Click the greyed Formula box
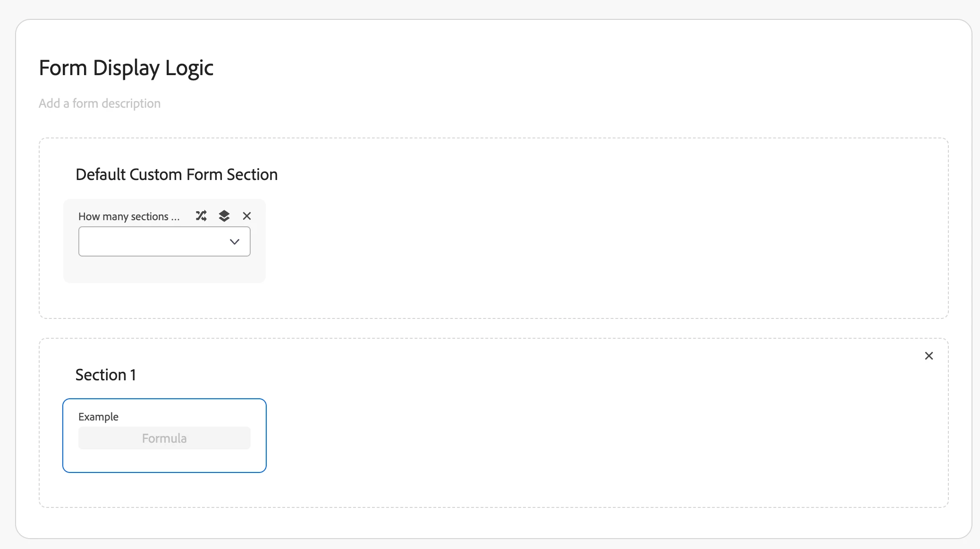Viewport: 980px width, 549px height. point(164,438)
